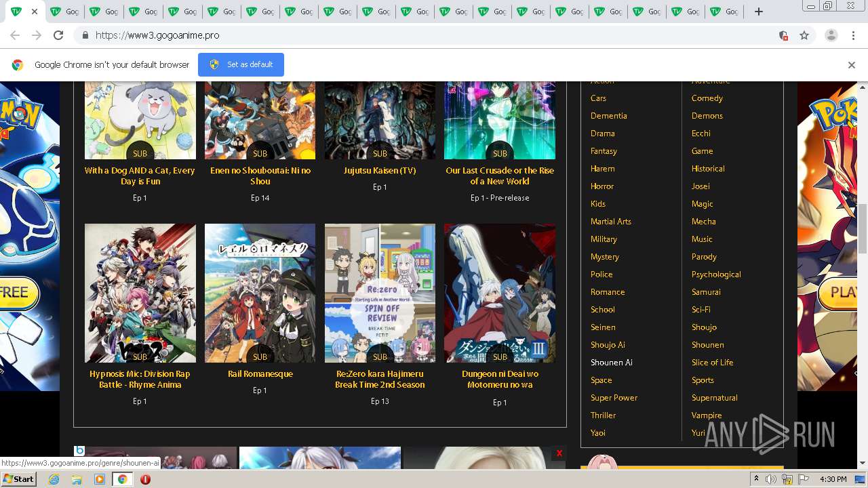Viewport: 868px width, 488px height.
Task: Switch to the third Gogoanime tab
Action: tap(104, 12)
